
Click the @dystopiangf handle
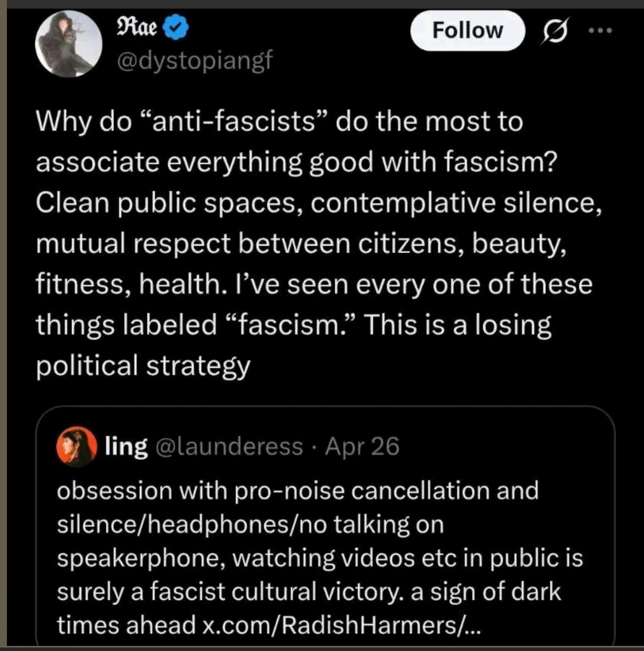[195, 61]
